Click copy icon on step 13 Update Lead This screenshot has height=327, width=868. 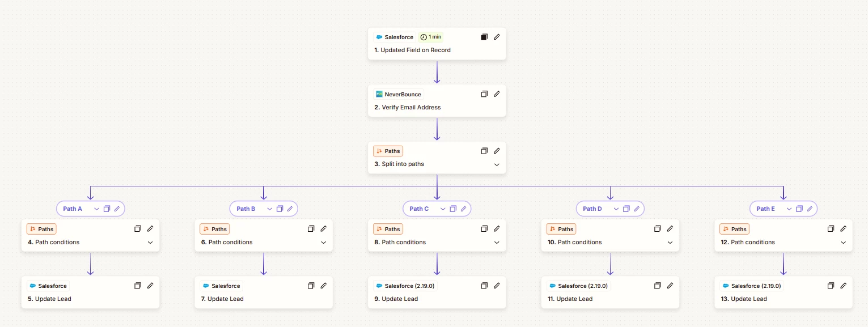[x=831, y=286]
